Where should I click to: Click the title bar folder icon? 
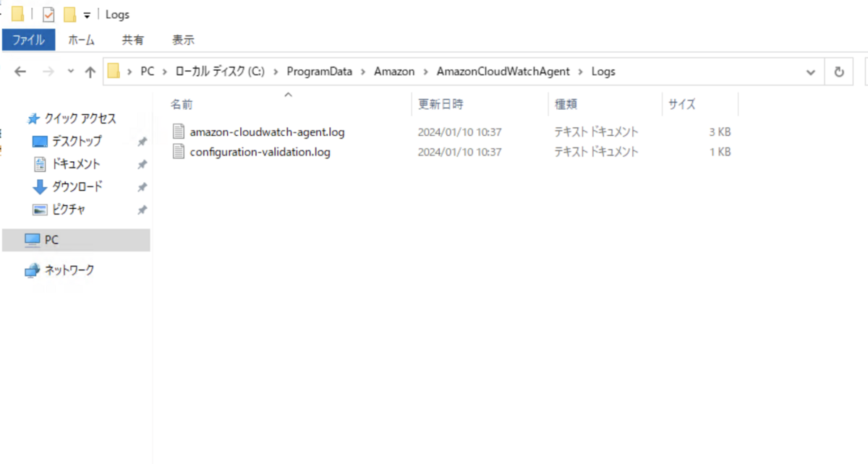(17, 14)
